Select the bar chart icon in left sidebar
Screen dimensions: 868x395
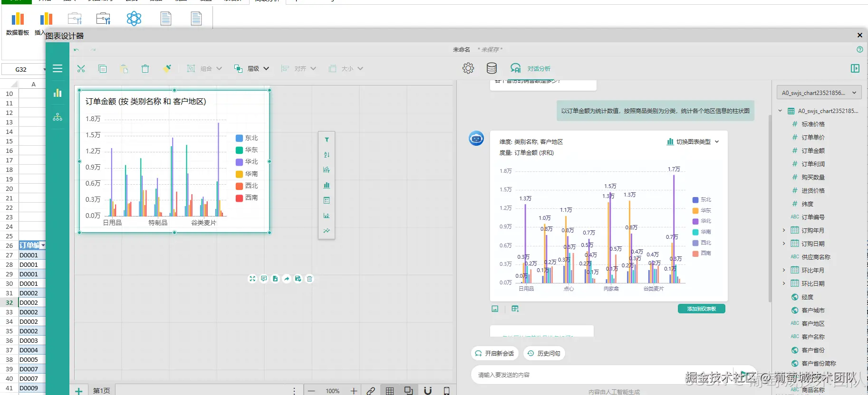pyautogui.click(x=58, y=93)
